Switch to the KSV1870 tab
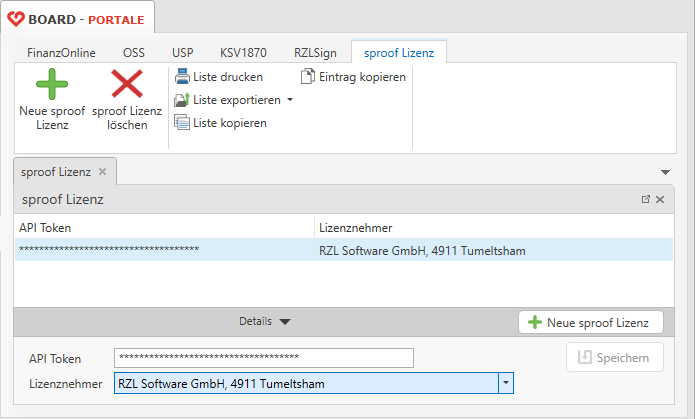The image size is (695, 419). click(243, 51)
